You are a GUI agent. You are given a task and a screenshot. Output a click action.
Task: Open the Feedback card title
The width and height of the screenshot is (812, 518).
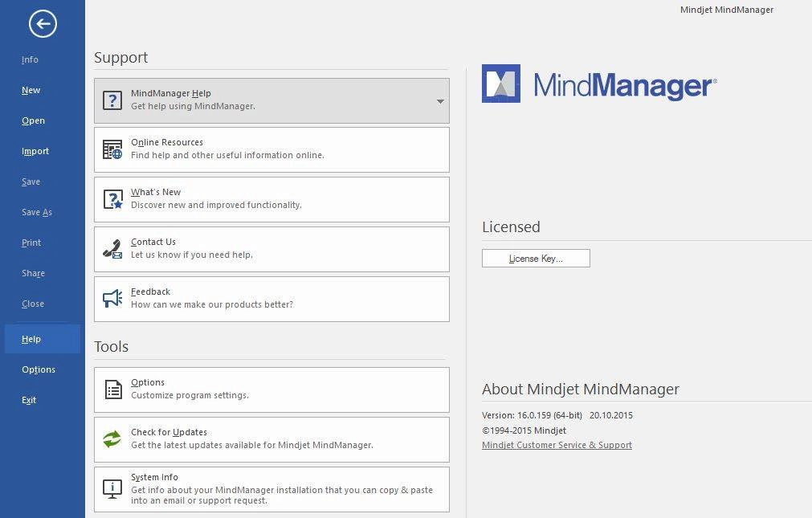[151, 292]
